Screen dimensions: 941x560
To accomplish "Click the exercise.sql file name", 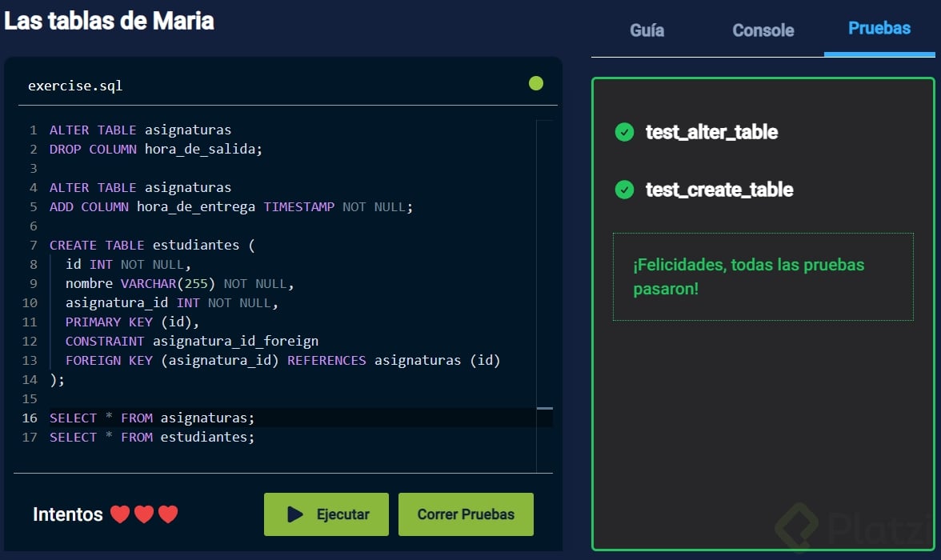I will point(75,86).
